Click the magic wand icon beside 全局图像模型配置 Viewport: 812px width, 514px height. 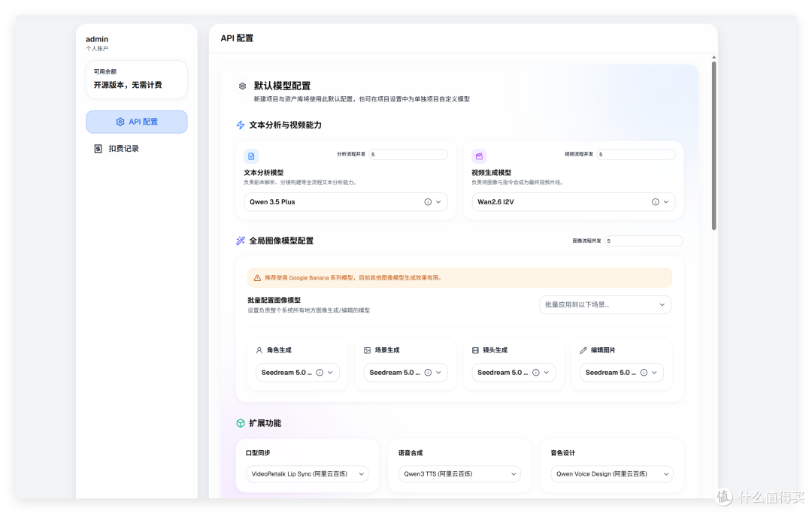click(x=241, y=240)
